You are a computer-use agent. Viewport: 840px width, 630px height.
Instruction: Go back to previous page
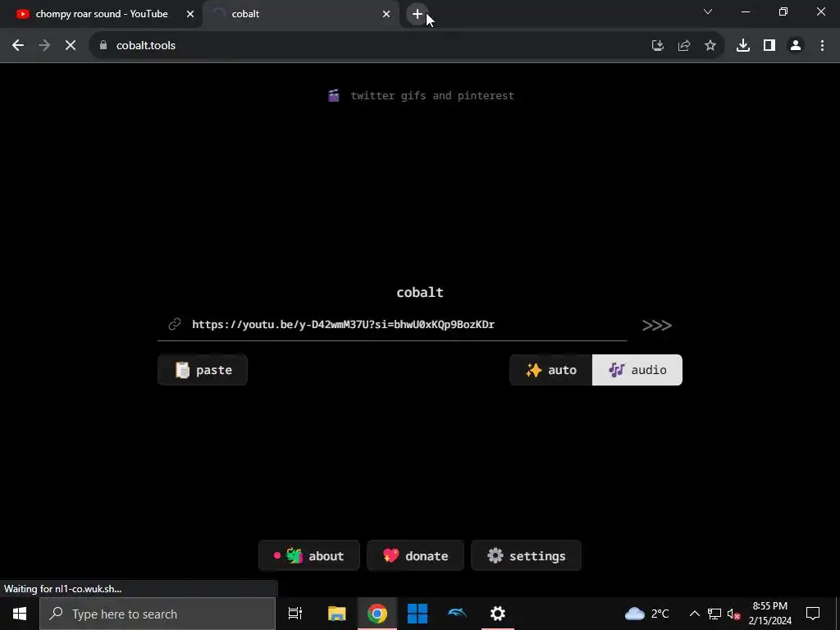(18, 46)
